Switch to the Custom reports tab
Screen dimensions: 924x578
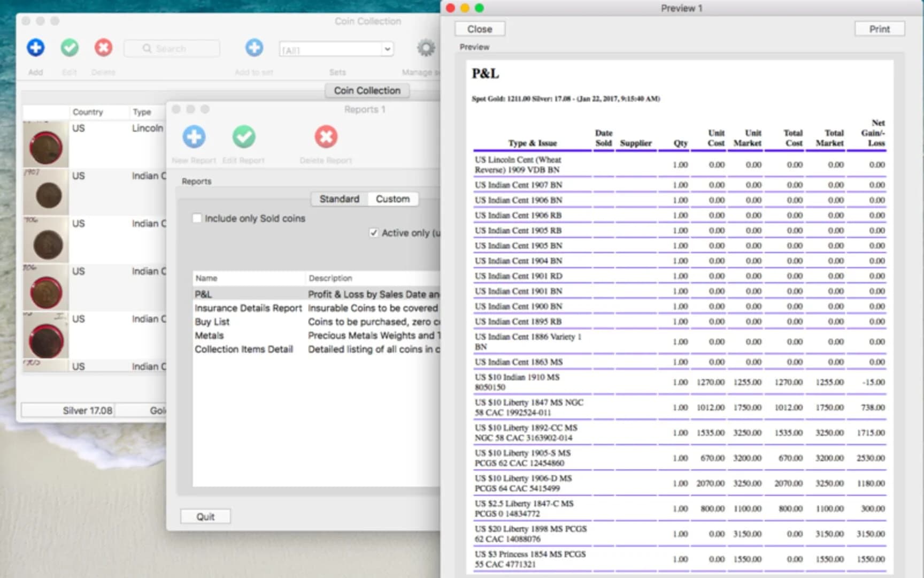click(393, 199)
